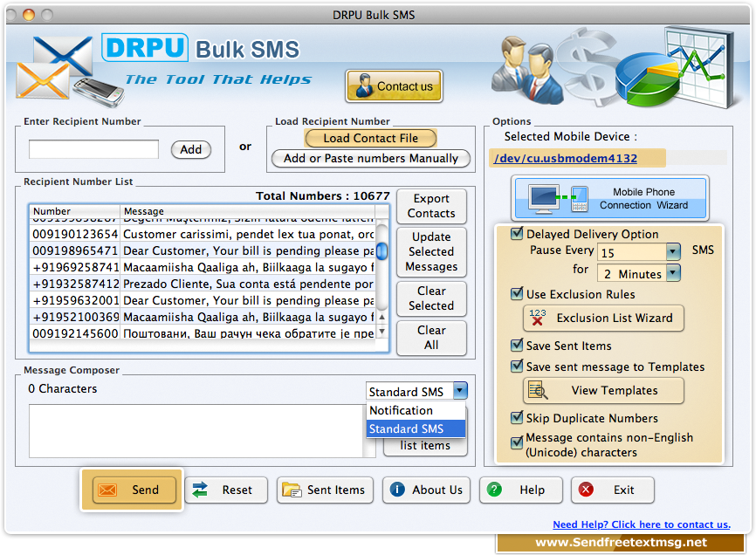756x555 pixels.
Task: Toggle Save sent message to Templates
Action: (x=517, y=367)
